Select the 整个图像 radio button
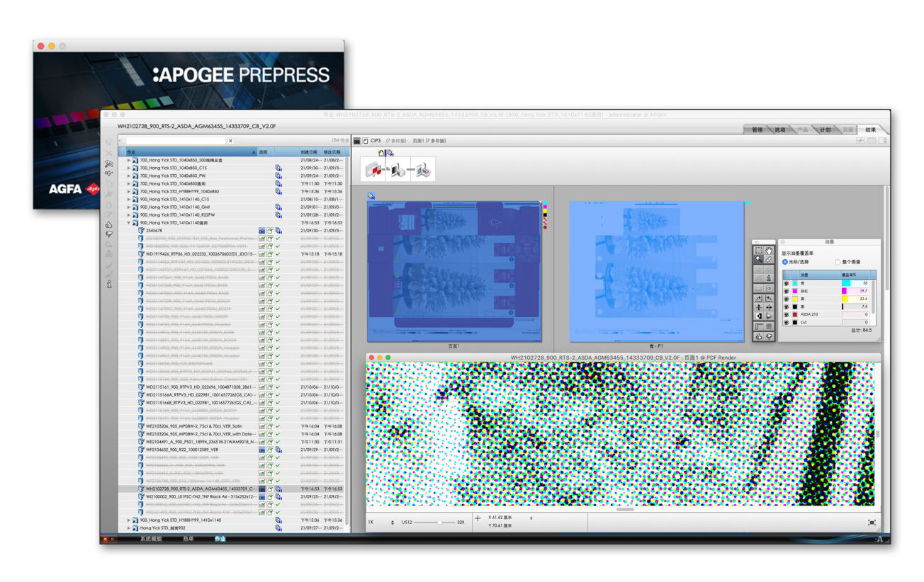The width and height of the screenshot is (924, 582). point(838,262)
